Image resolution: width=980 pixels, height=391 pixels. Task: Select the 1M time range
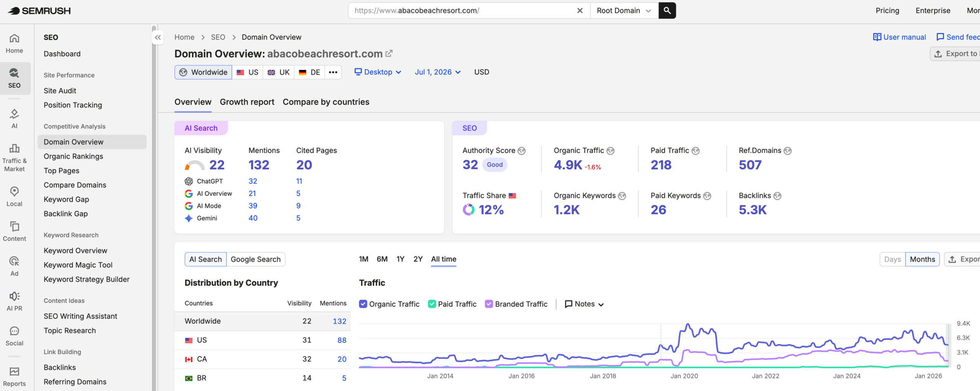coord(364,259)
